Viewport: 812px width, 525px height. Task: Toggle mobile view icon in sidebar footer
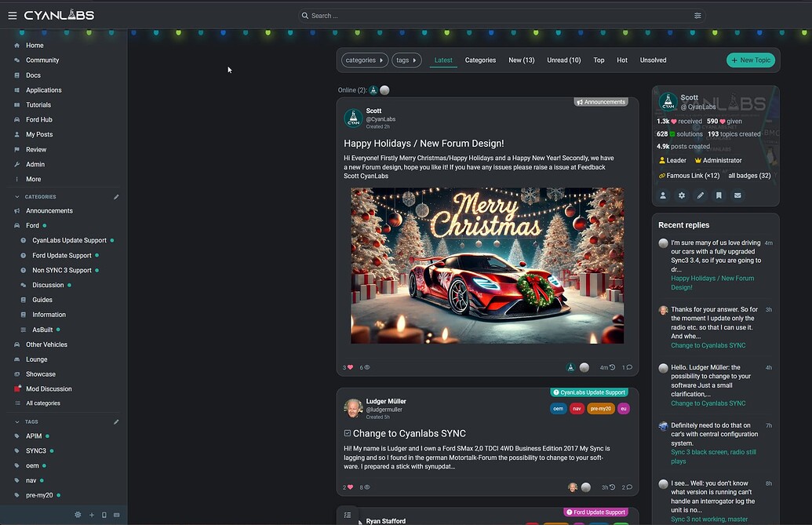point(104,515)
